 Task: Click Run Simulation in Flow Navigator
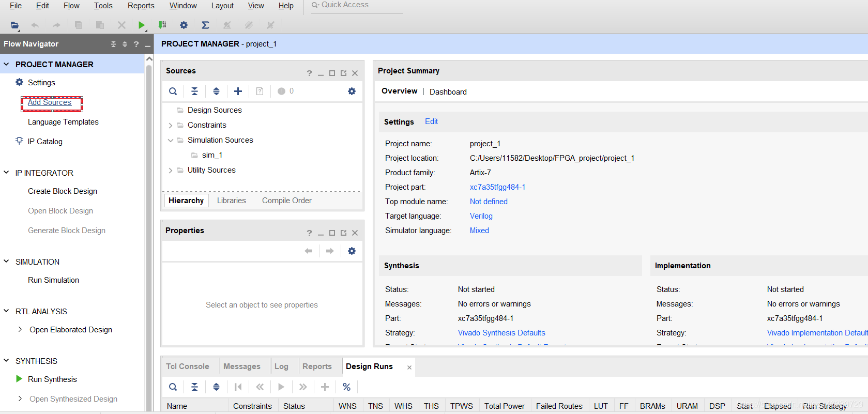click(x=53, y=280)
